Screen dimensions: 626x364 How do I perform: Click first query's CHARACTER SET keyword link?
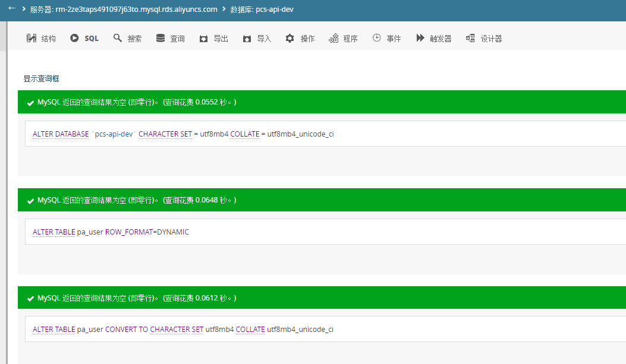[165, 134]
